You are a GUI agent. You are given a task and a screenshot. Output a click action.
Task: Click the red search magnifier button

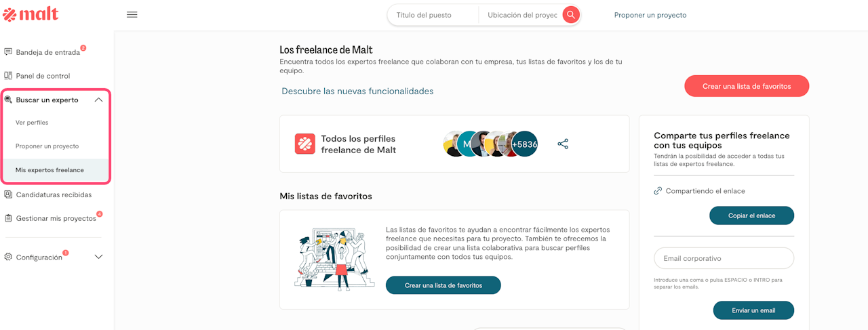571,15
